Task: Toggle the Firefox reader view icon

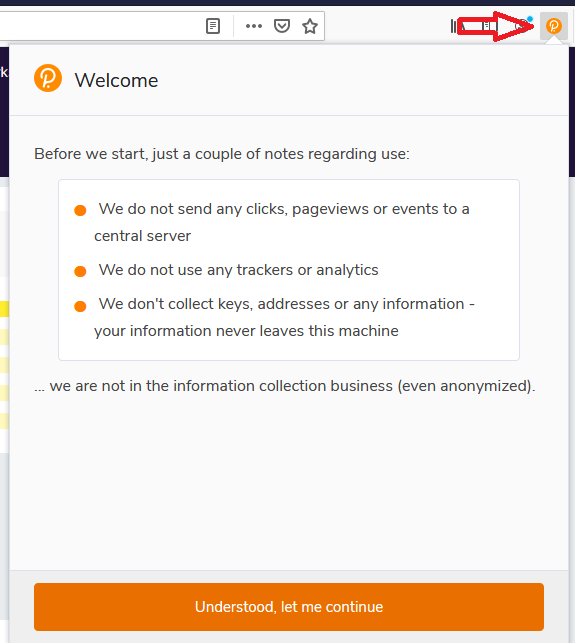Action: 212,26
